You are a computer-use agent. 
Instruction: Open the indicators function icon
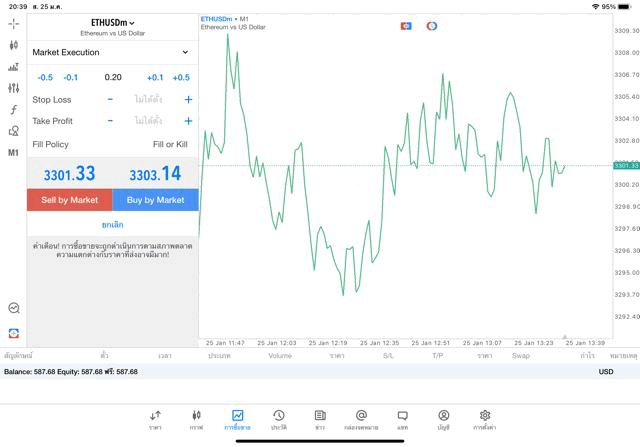pos(13,110)
